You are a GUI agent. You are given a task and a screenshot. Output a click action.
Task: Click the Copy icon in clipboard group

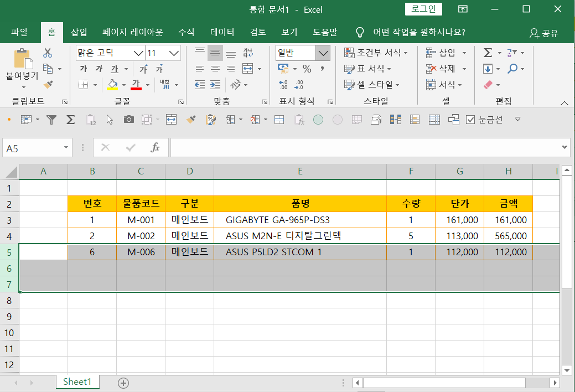48,69
